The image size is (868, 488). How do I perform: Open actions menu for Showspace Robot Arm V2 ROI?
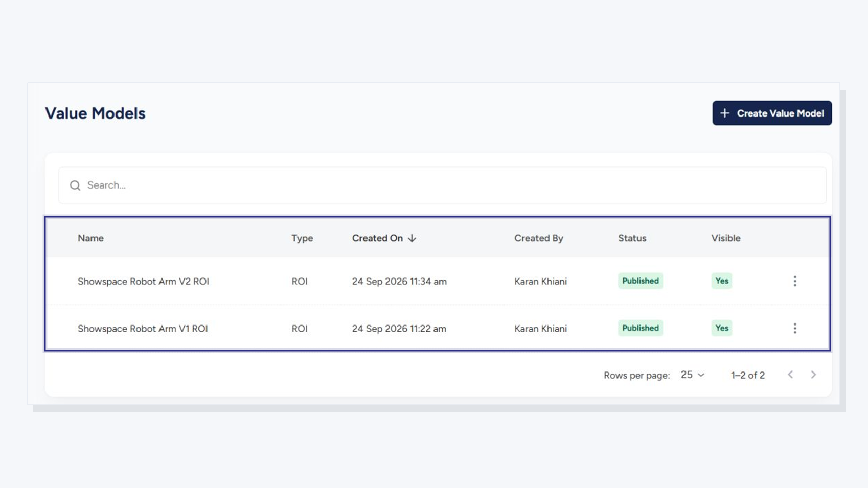click(x=795, y=281)
